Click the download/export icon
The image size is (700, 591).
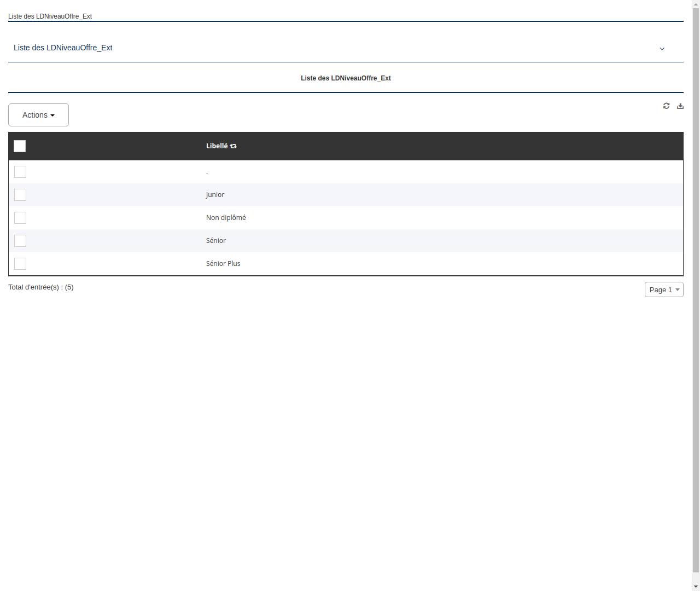pos(680,106)
